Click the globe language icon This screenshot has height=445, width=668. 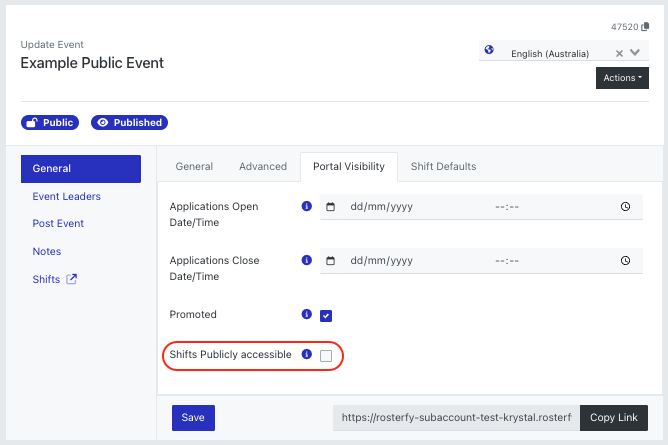point(489,50)
